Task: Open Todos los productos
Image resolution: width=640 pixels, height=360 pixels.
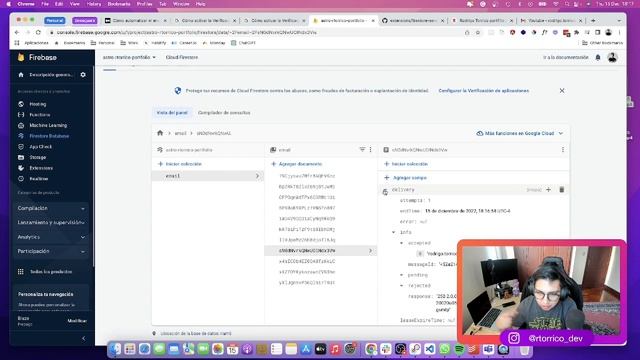Action: 51,271
